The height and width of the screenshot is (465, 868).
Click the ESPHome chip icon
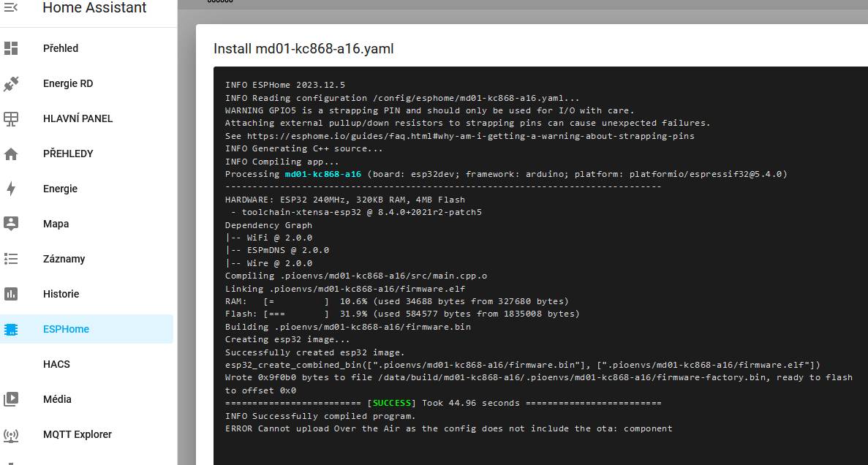(11, 329)
